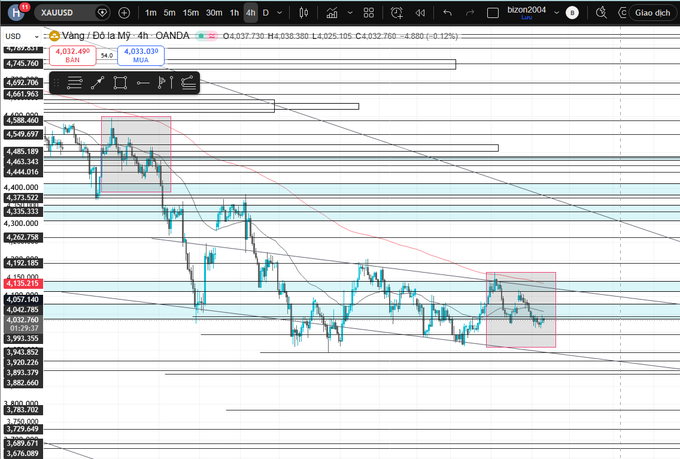Select the trend line arrow tool
Image resolution: width=680 pixels, height=459 pixels.
(x=98, y=82)
